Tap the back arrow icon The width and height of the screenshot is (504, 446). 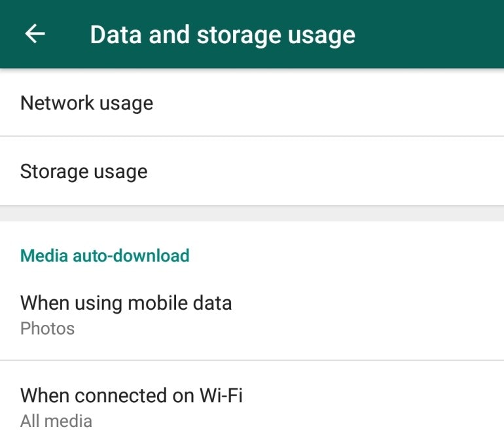(35, 34)
